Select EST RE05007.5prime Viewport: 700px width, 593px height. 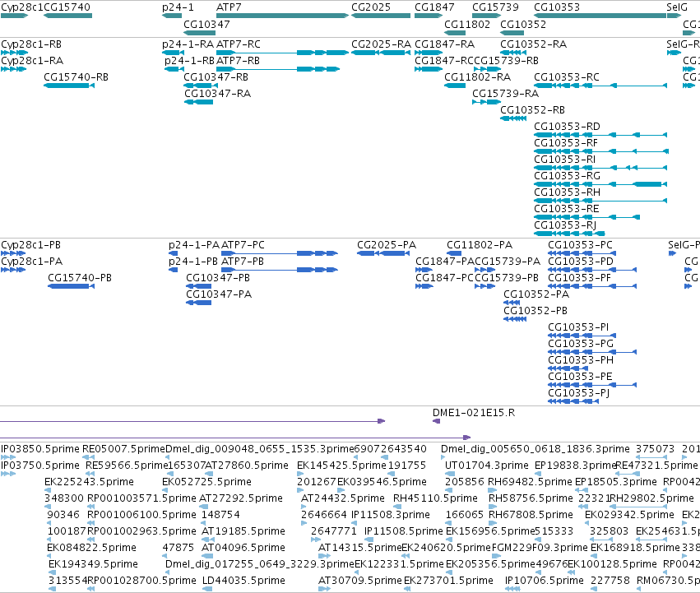coord(89,457)
